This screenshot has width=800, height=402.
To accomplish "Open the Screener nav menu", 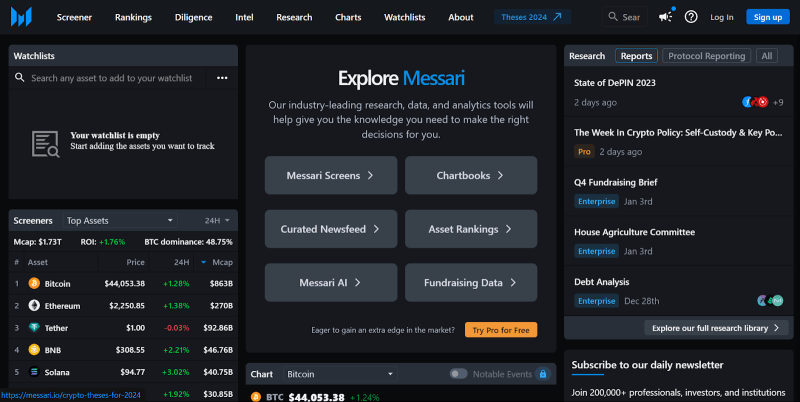I will tap(74, 17).
